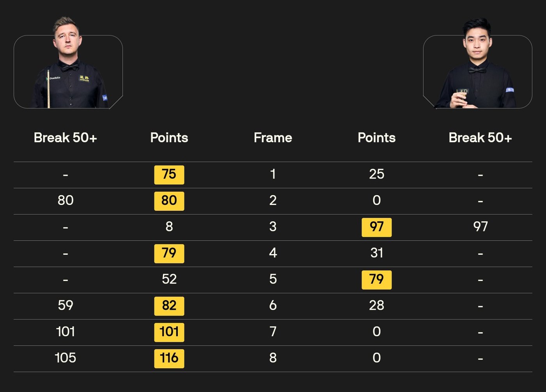Click frame number 5 in the center column

point(273,279)
